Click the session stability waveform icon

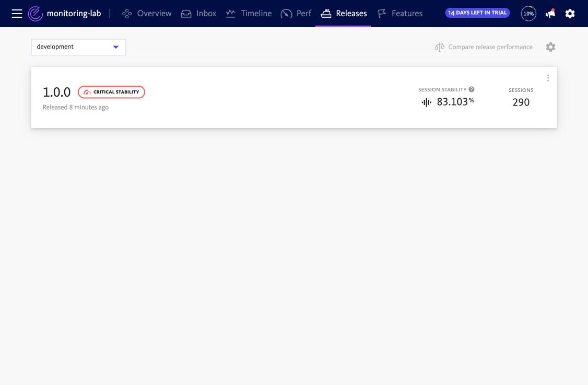pos(426,102)
